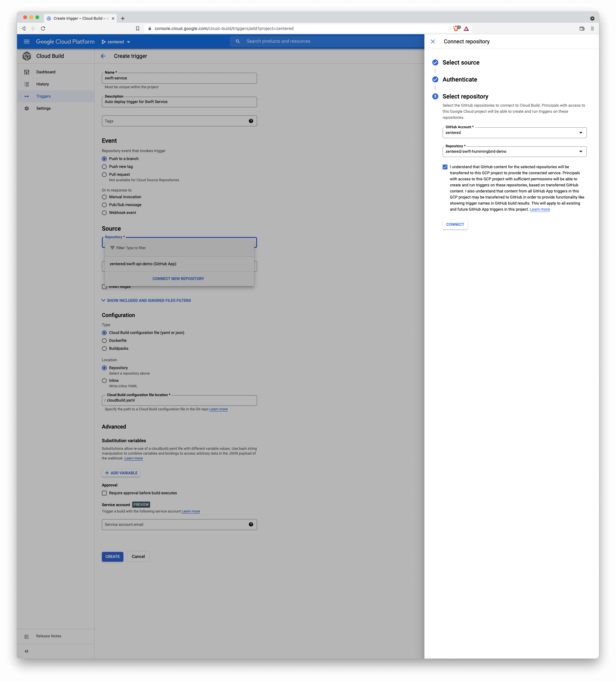616x681 pixels.
Task: Click the CREATE trigger button
Action: [113, 556]
